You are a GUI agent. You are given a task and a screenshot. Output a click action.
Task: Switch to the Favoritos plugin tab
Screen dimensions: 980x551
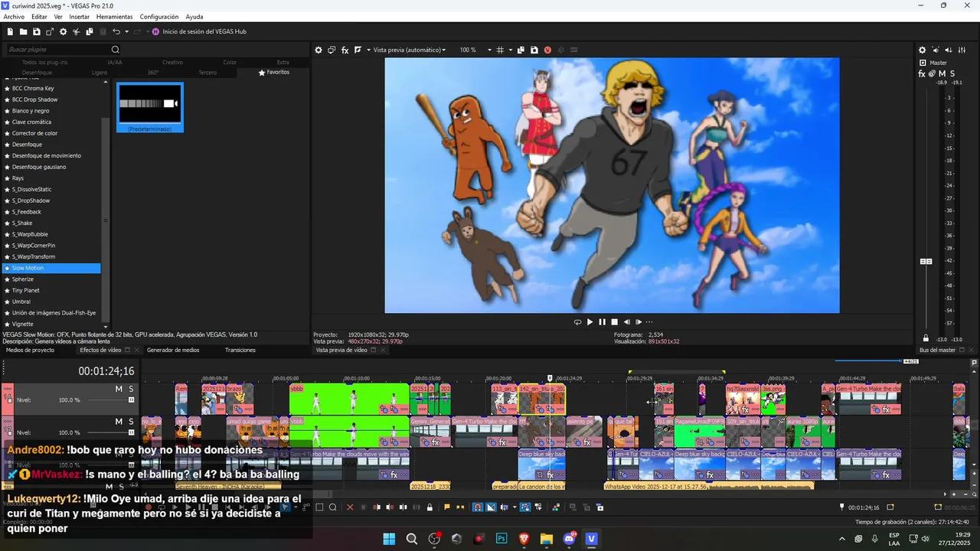point(274,72)
